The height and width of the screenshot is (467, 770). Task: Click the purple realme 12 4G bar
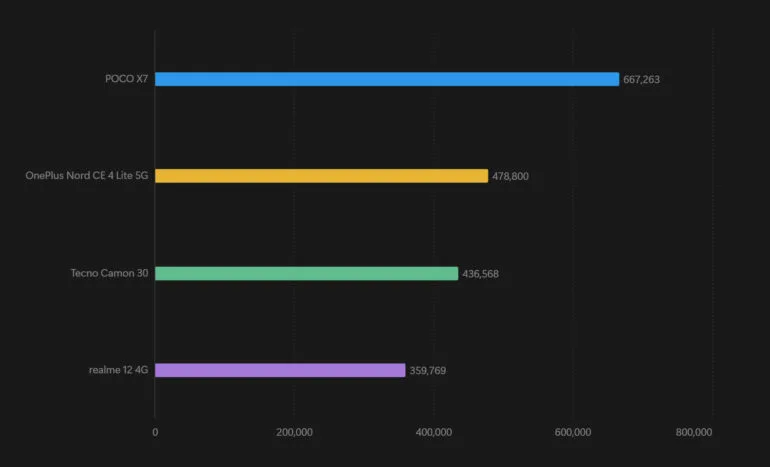(280, 370)
